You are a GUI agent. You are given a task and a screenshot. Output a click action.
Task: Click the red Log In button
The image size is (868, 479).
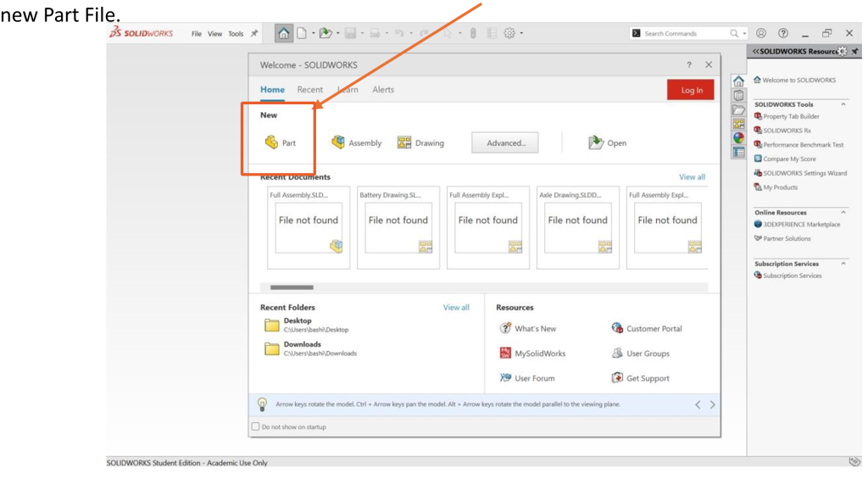coord(691,90)
